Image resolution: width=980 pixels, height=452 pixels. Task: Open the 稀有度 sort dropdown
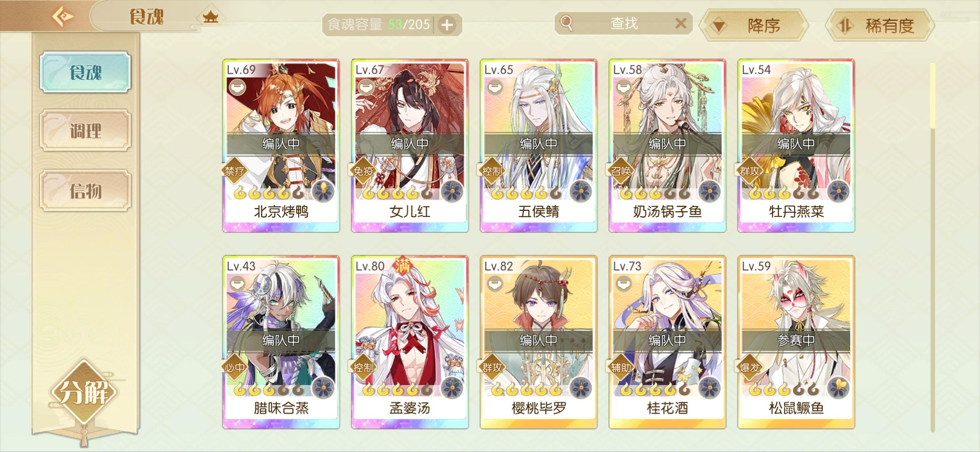[x=879, y=26]
